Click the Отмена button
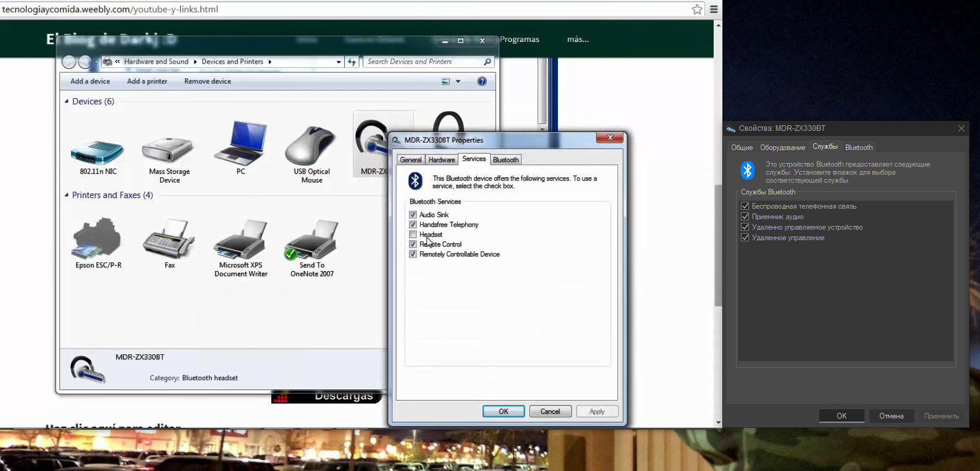 (891, 416)
